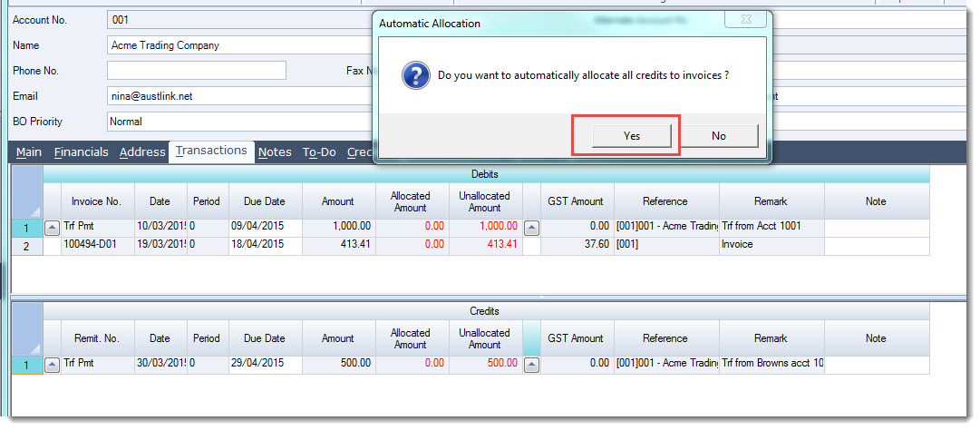Expand arrow after 1,000.00 unallocated amount

[x=531, y=228]
